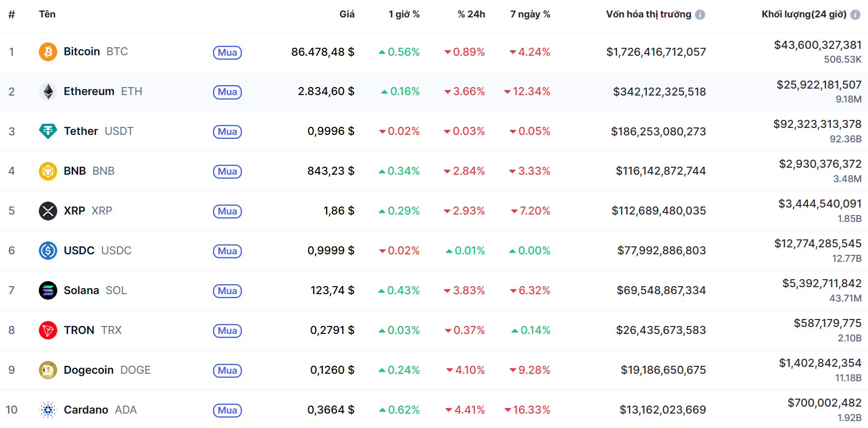Viewport: 868px width, 428px height.
Task: Click the Mua button for Solana
Action: click(x=227, y=291)
